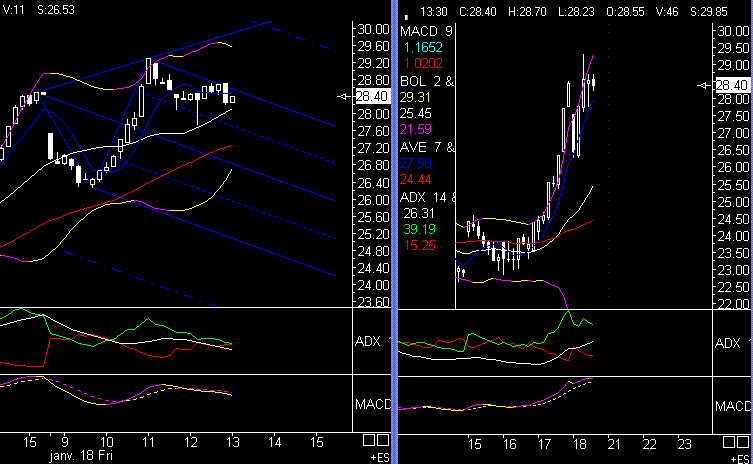Click 29.50 on the right price axis
This screenshot has height=464, width=753.
[x=733, y=49]
